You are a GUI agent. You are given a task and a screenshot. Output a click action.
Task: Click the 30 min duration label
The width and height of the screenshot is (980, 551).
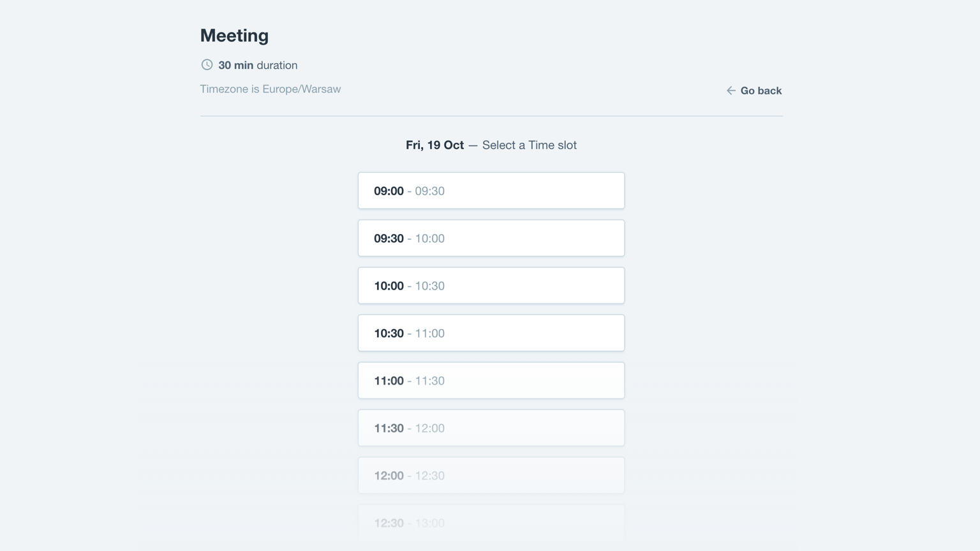[x=257, y=64]
